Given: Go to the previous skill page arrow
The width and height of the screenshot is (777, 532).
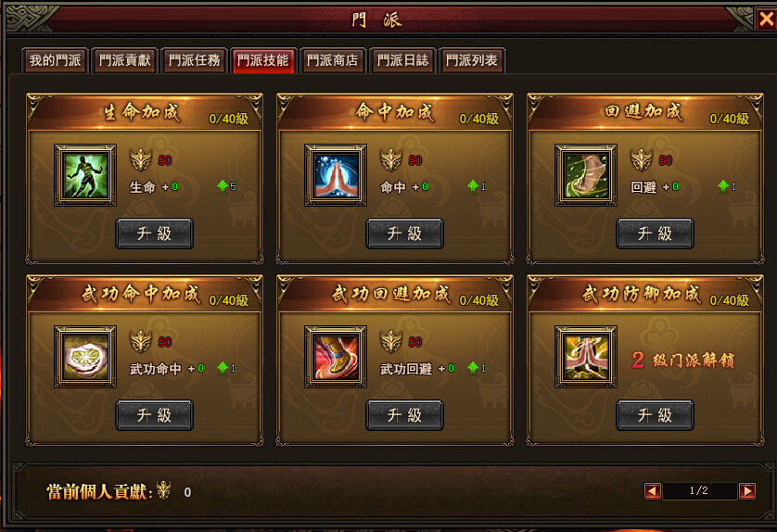Looking at the screenshot, I should click(x=652, y=491).
